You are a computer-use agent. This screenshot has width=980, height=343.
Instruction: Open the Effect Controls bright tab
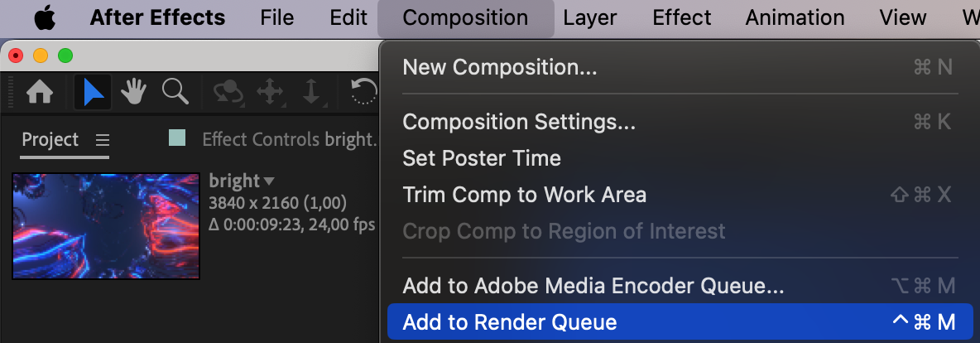click(x=289, y=139)
